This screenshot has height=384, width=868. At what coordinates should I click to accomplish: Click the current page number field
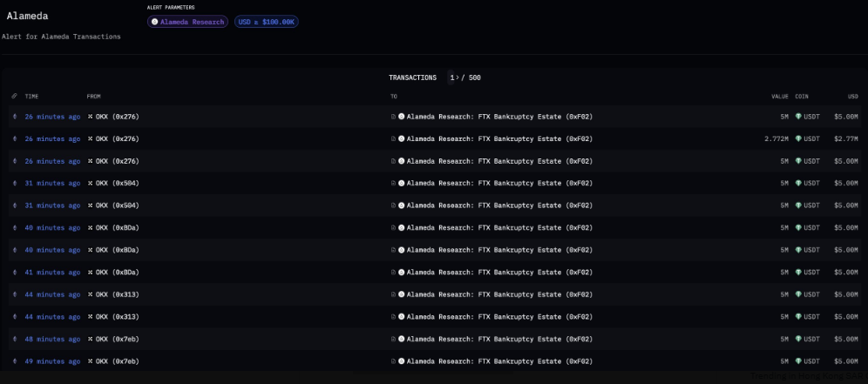451,78
